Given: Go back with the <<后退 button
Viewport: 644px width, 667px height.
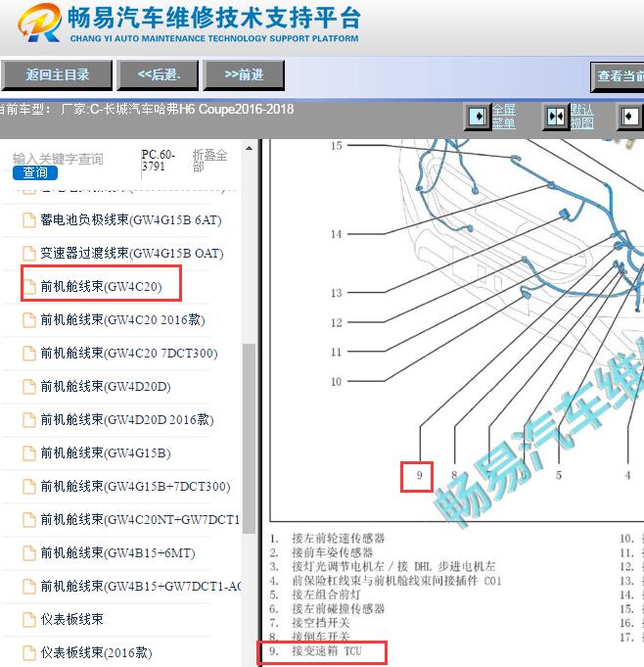Looking at the screenshot, I should 159,75.
